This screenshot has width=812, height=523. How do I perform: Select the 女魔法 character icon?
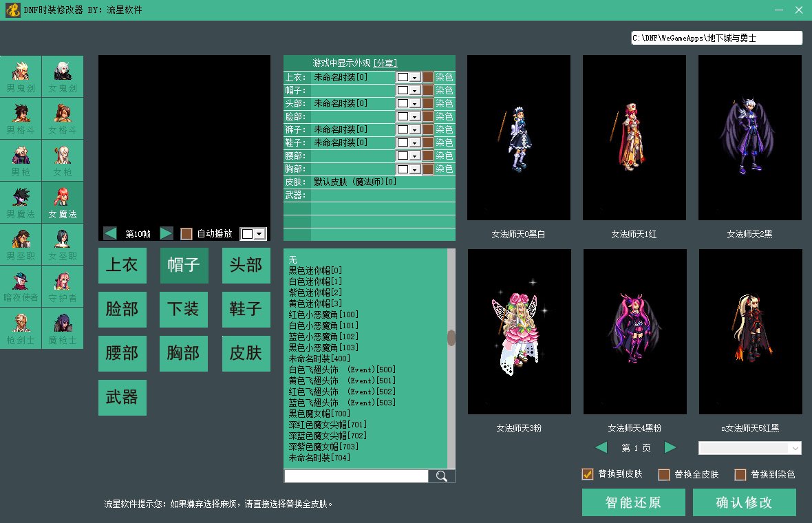[x=63, y=202]
